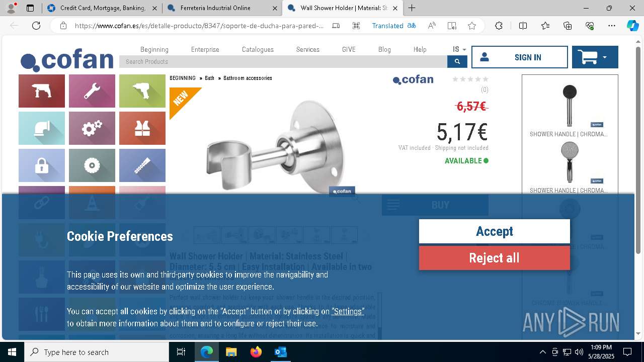Click Reject all cookies button
The height and width of the screenshot is (362, 644).
point(495,258)
